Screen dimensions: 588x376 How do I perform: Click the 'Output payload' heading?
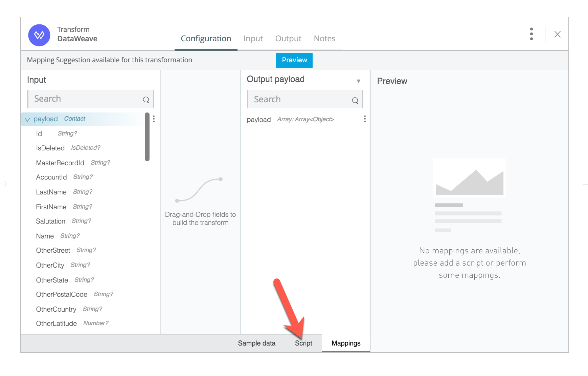[x=276, y=79]
